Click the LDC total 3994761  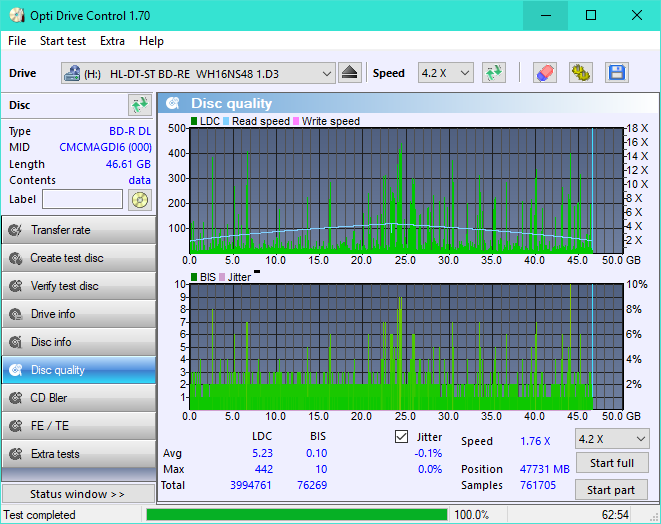[250, 485]
